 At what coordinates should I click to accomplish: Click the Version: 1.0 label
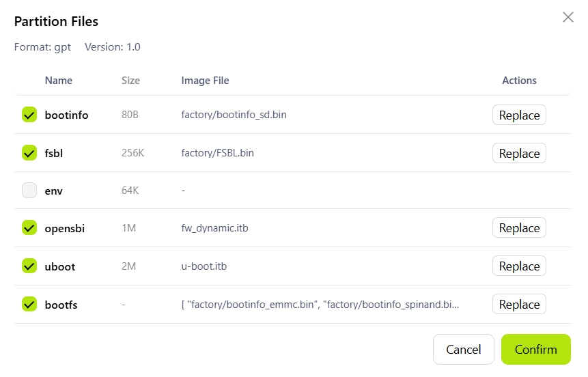click(x=113, y=47)
